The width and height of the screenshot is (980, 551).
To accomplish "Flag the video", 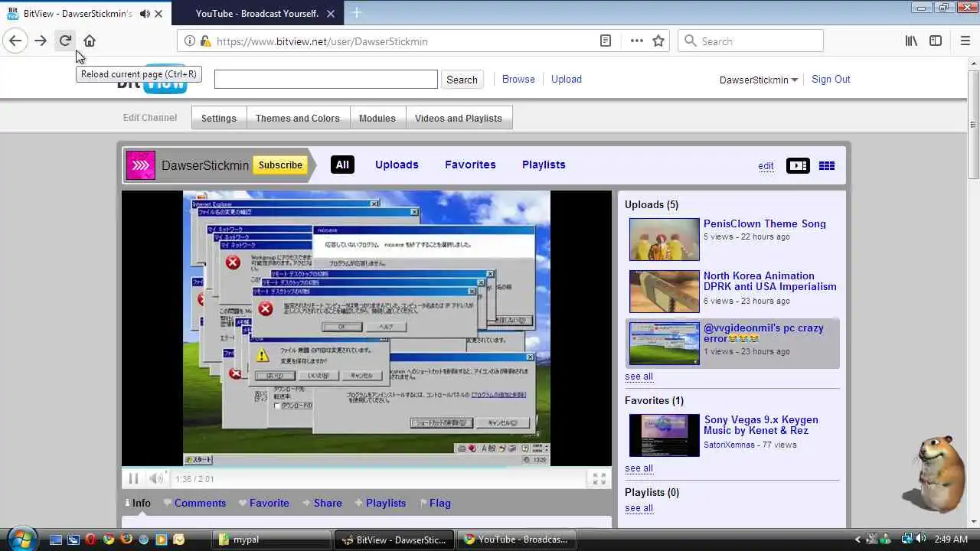I will tap(435, 503).
